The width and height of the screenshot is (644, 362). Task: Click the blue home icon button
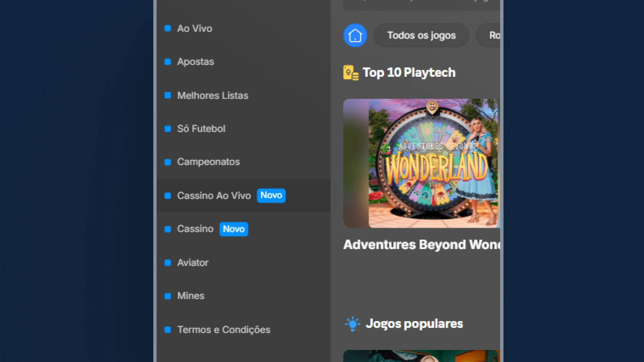(x=355, y=35)
